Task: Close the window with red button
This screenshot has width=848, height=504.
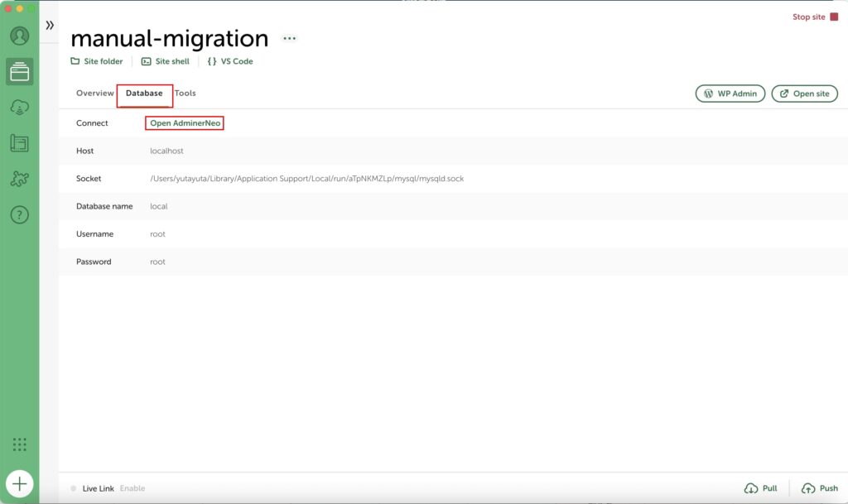Action: click(8, 8)
